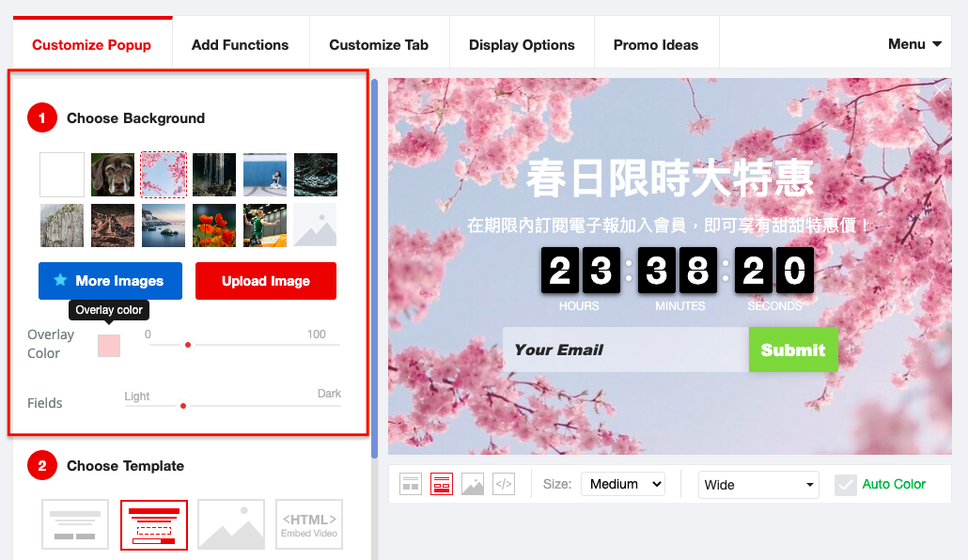968x560 pixels.
Task: Click the green Submit button
Action: coord(793,350)
